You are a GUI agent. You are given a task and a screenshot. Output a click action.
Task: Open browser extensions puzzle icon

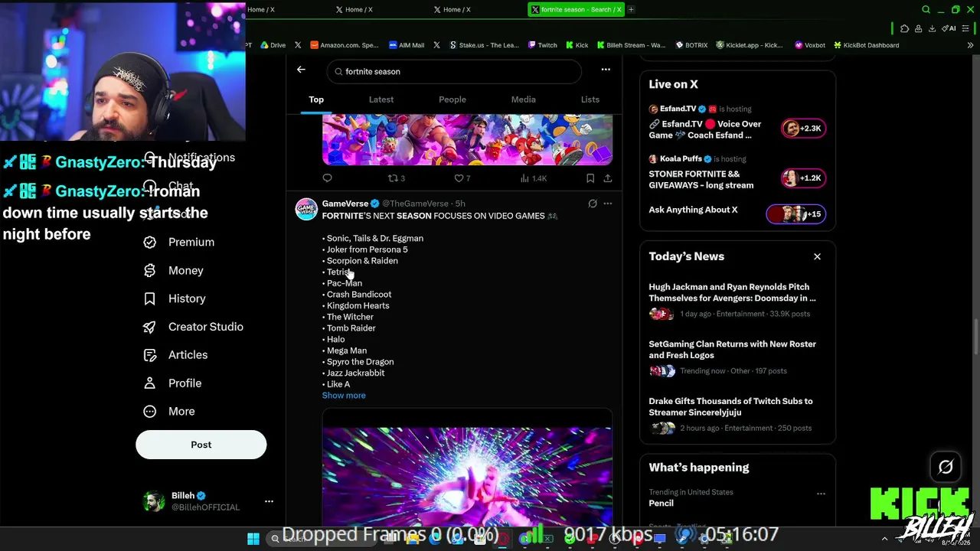[x=904, y=29]
